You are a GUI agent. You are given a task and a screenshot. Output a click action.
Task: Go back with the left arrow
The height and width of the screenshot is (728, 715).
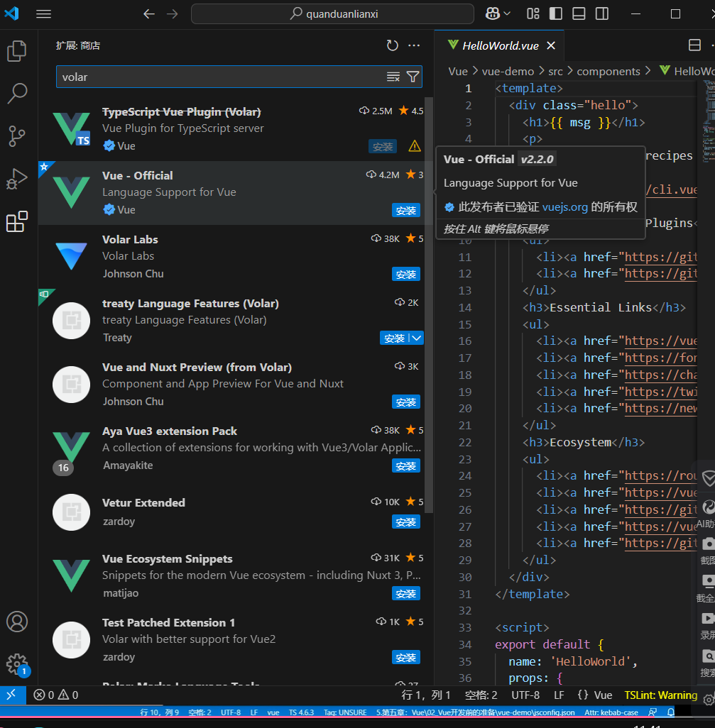148,14
